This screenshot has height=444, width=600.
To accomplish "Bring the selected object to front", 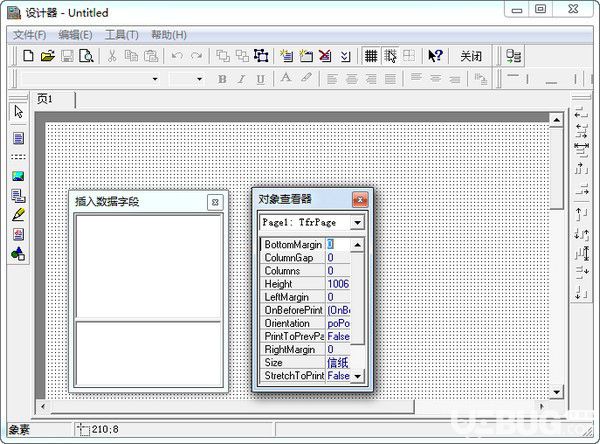I will (223, 56).
